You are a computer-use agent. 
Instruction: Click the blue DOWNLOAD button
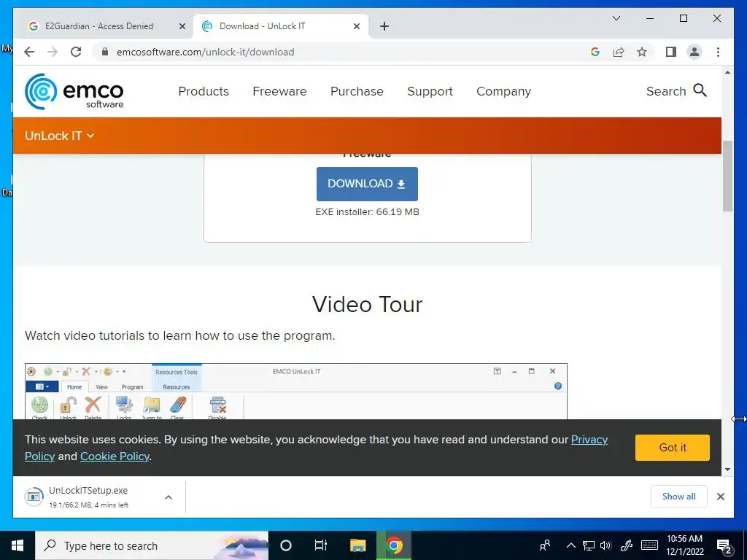[367, 184]
